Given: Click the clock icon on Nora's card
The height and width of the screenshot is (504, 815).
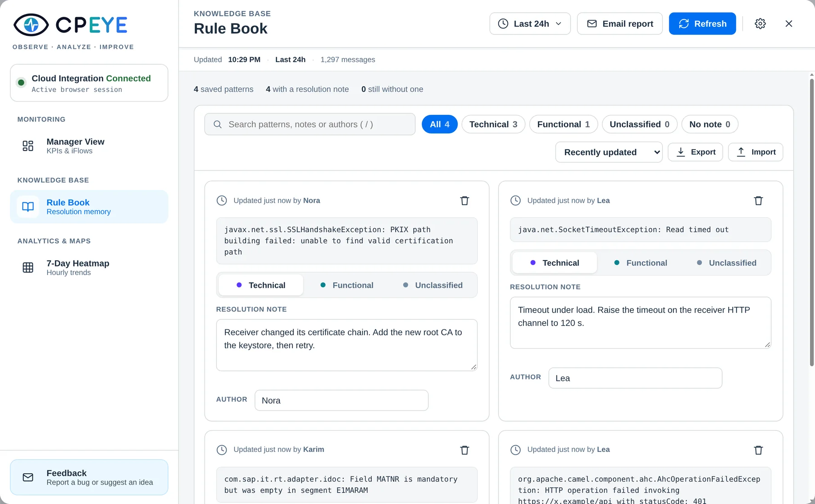Looking at the screenshot, I should coord(221,200).
